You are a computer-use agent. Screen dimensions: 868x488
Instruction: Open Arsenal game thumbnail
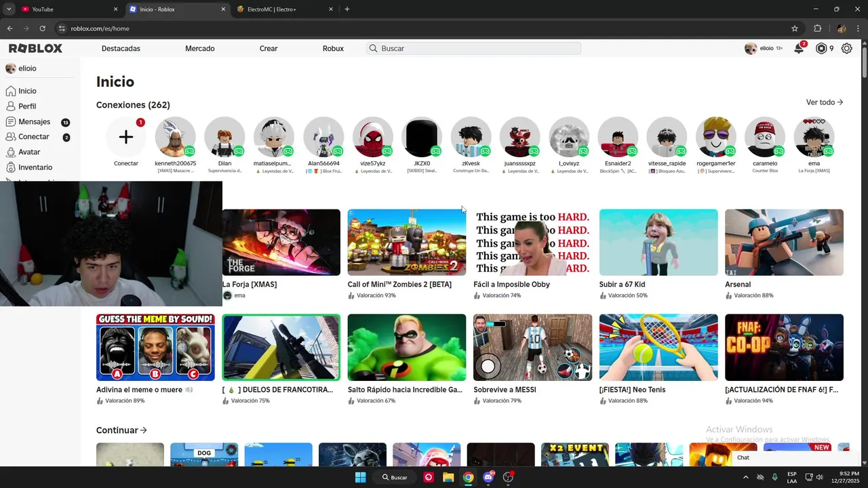pyautogui.click(x=784, y=242)
